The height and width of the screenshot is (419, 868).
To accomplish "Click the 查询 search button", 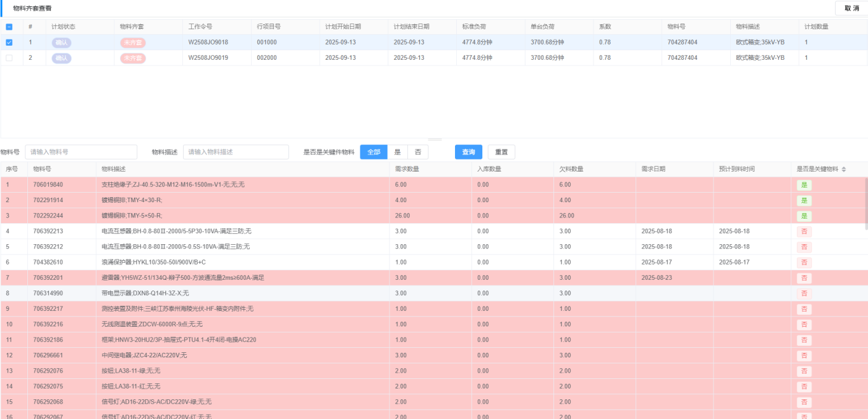I will [x=468, y=152].
